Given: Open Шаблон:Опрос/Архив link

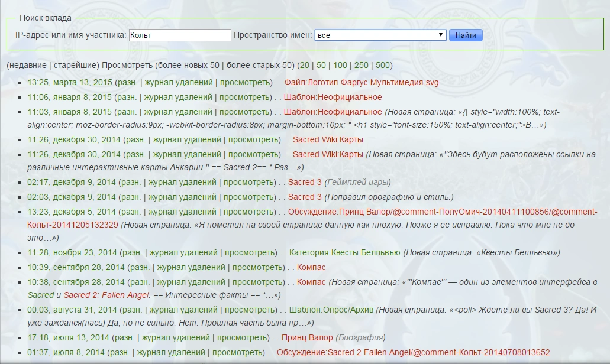Looking at the screenshot, I should coord(331,310).
